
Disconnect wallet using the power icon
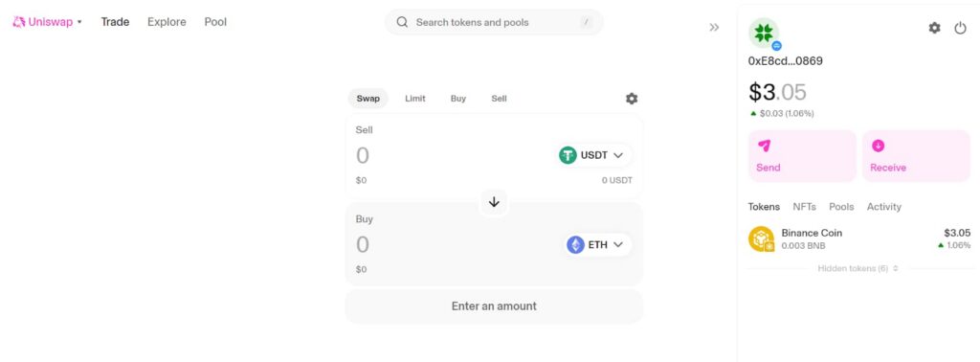click(x=960, y=28)
